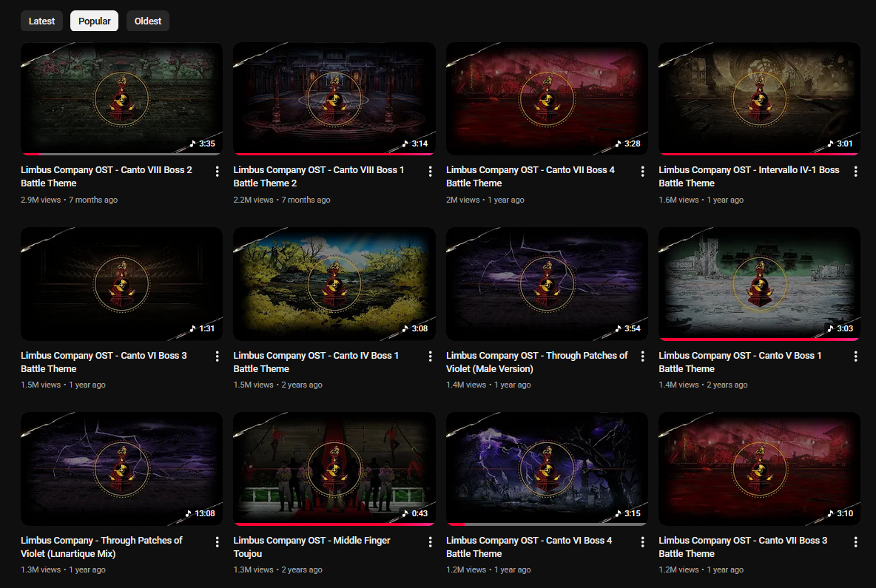Click the watch progress bar under Middle Finger Toujou

click(334, 524)
